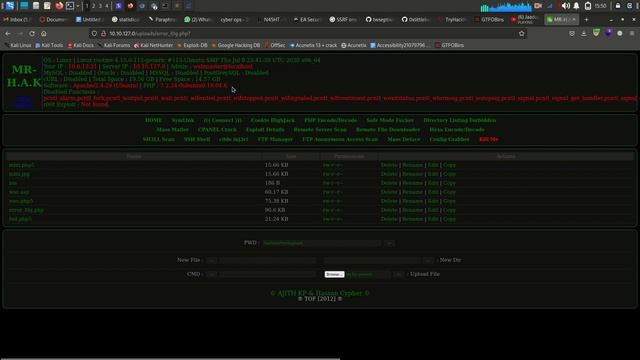Open the terminal emulator launcher
This screenshot has width=640, height=360.
[x=70, y=6]
